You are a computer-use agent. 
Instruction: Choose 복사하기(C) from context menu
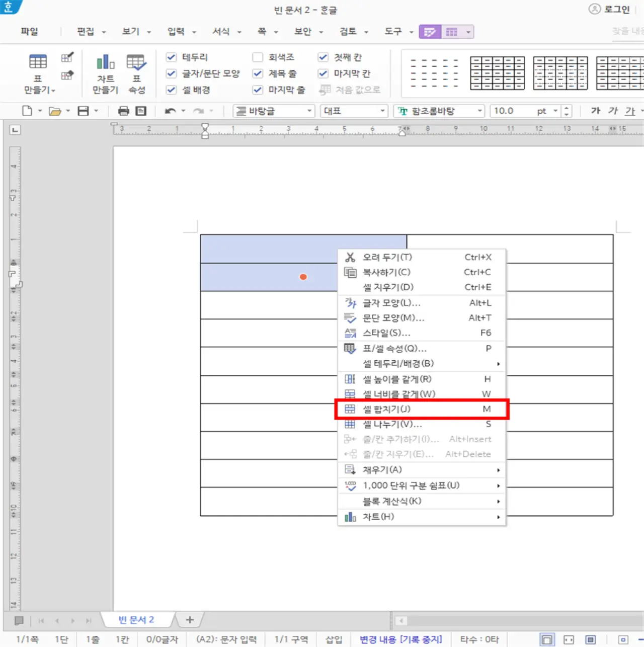[x=422, y=272]
